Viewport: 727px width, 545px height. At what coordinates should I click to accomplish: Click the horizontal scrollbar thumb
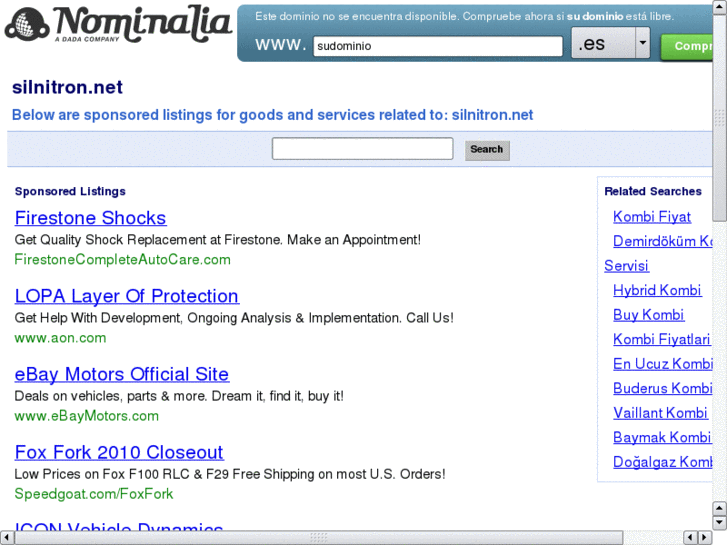[x=319, y=538]
